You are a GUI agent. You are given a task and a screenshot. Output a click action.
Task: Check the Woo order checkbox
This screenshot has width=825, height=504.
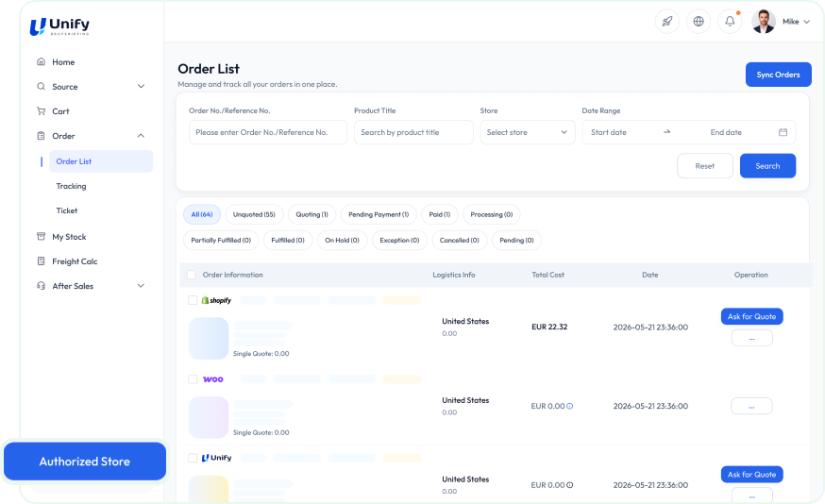coord(193,379)
